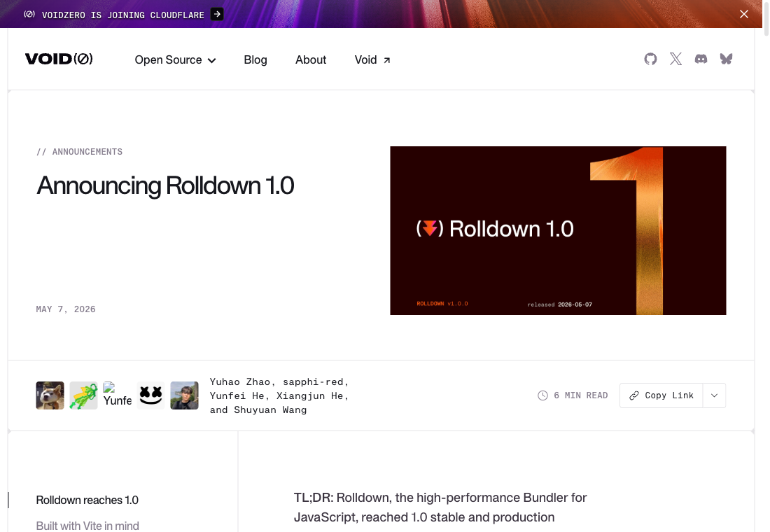770x532 pixels.
Task: Click the broken Yunfei avatar image
Action: [118, 395]
